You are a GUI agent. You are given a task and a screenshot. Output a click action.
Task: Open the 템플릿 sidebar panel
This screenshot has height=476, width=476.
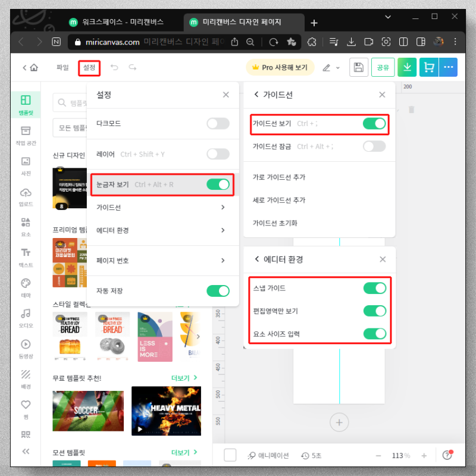(26, 105)
